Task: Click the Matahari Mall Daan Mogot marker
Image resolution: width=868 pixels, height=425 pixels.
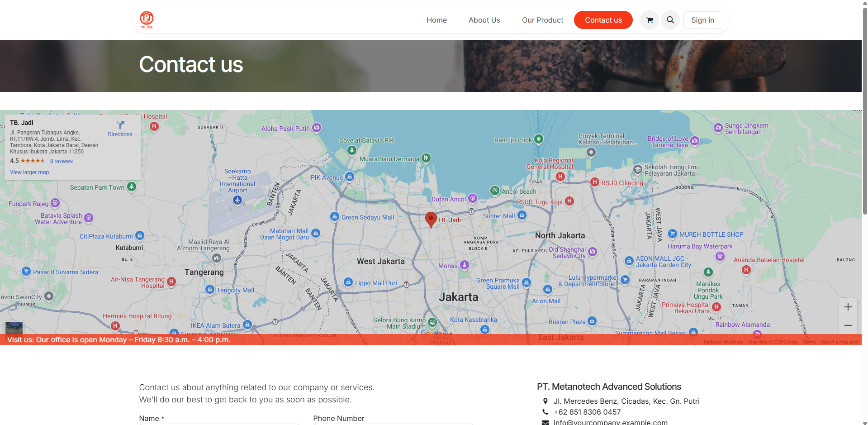Action: point(316,234)
